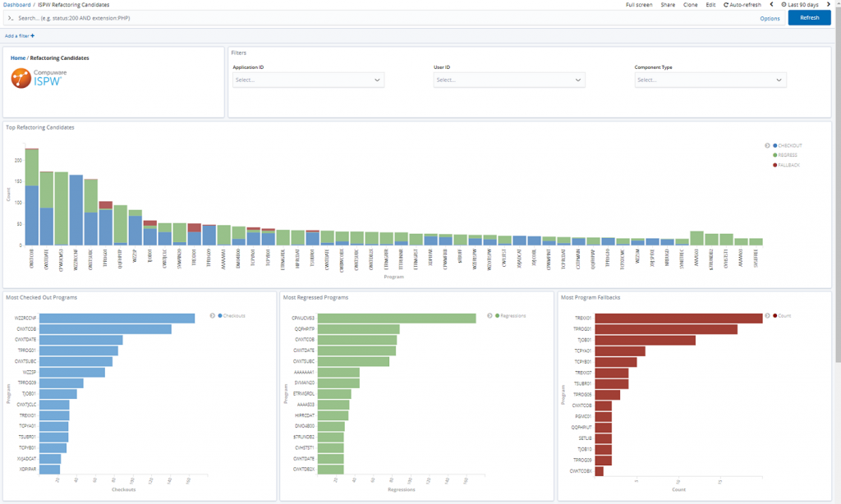
Task: Click the Auto-refresh icon in top bar
Action: point(726,5)
